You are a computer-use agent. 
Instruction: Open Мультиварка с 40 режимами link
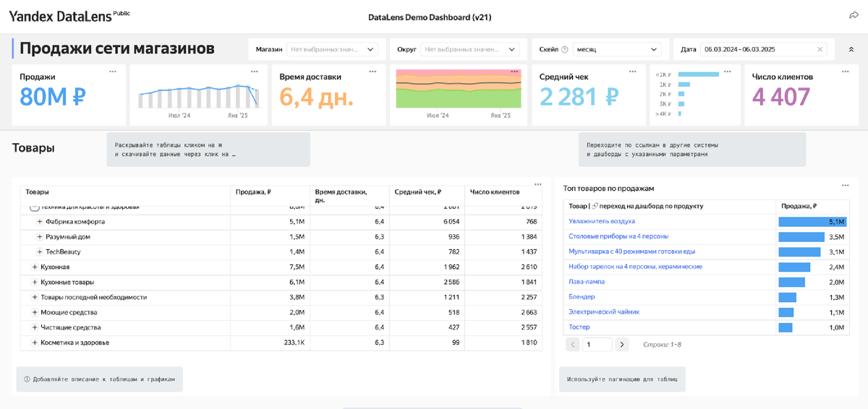631,251
